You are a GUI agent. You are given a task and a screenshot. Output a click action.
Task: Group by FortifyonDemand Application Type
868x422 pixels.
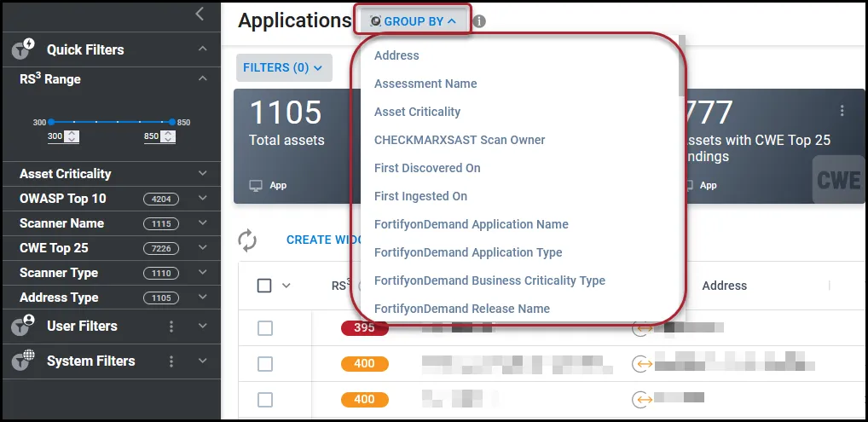[468, 252]
